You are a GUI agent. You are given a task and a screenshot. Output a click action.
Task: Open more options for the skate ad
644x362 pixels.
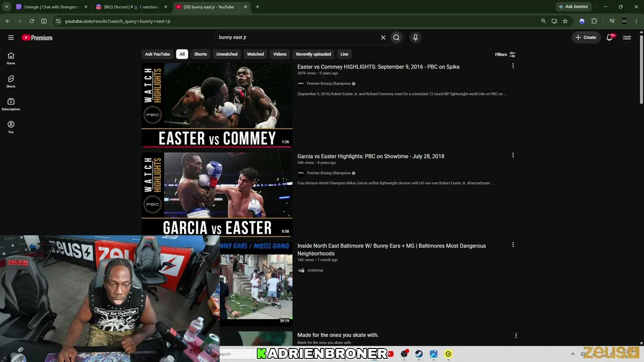coord(516,335)
